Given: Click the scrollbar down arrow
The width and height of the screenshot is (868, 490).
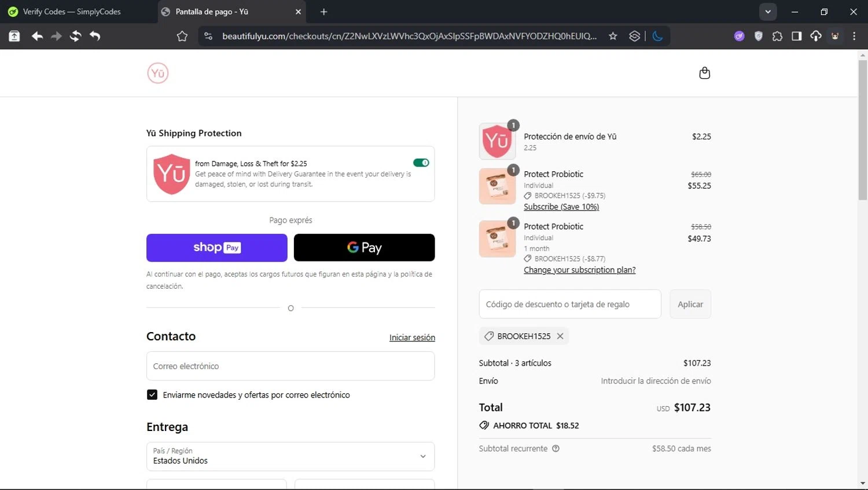Looking at the screenshot, I should (x=863, y=483).
